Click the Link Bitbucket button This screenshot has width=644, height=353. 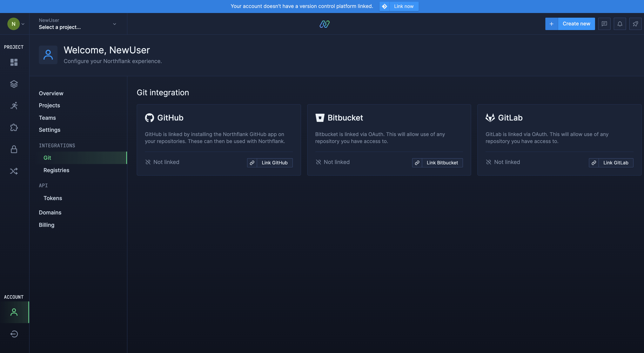438,163
